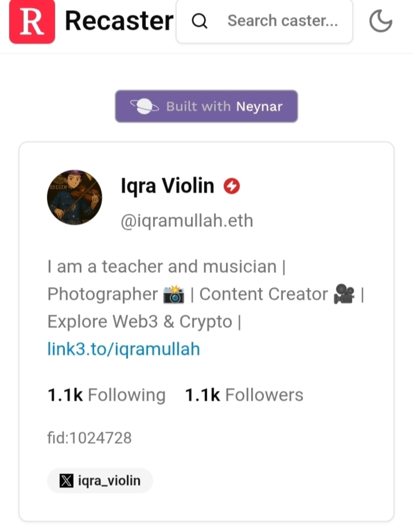Select the @iqramullah.eth handle

(187, 221)
